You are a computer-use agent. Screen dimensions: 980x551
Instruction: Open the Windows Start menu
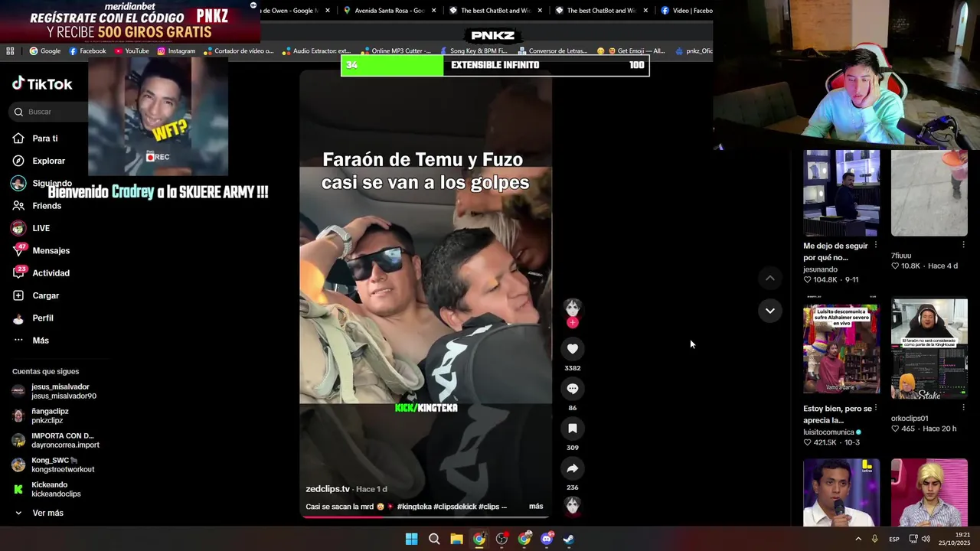(x=411, y=539)
